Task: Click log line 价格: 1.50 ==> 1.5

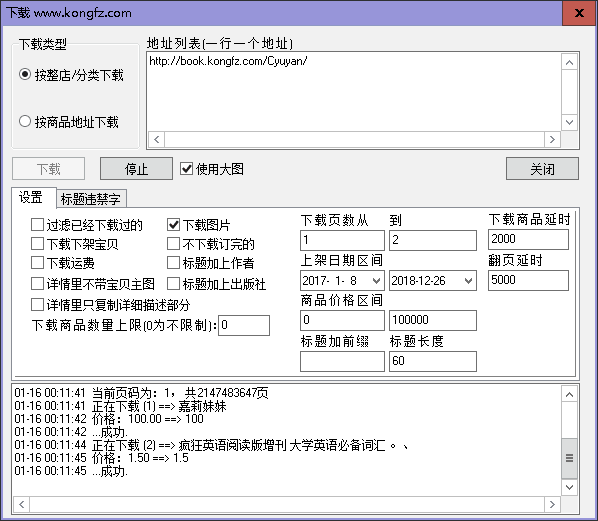Action: click(x=101, y=458)
